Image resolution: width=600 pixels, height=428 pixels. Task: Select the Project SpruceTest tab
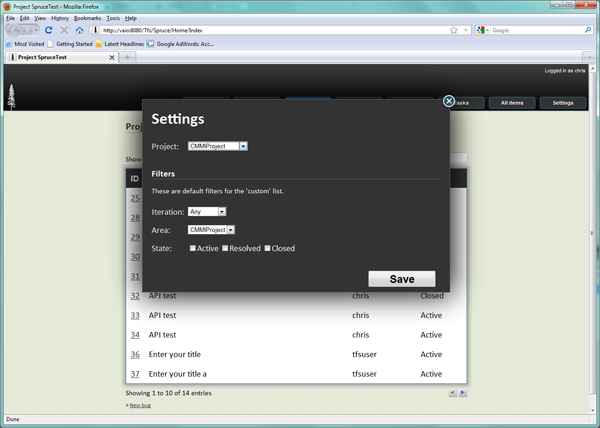point(59,57)
